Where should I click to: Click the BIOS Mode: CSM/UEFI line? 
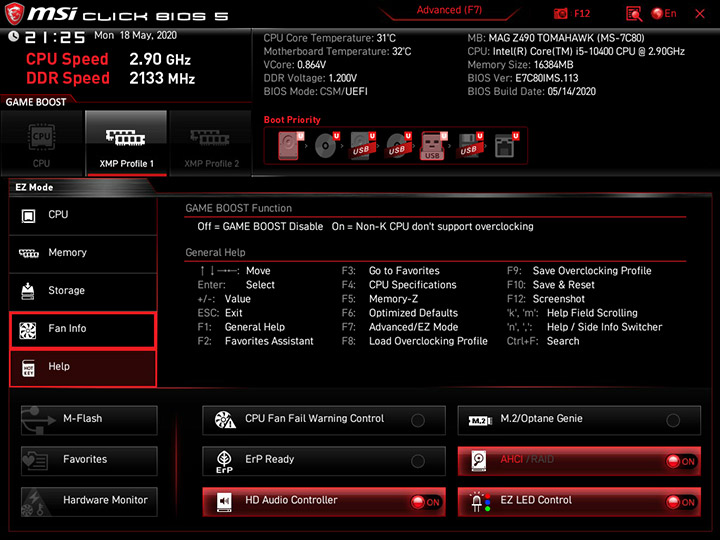(315, 91)
